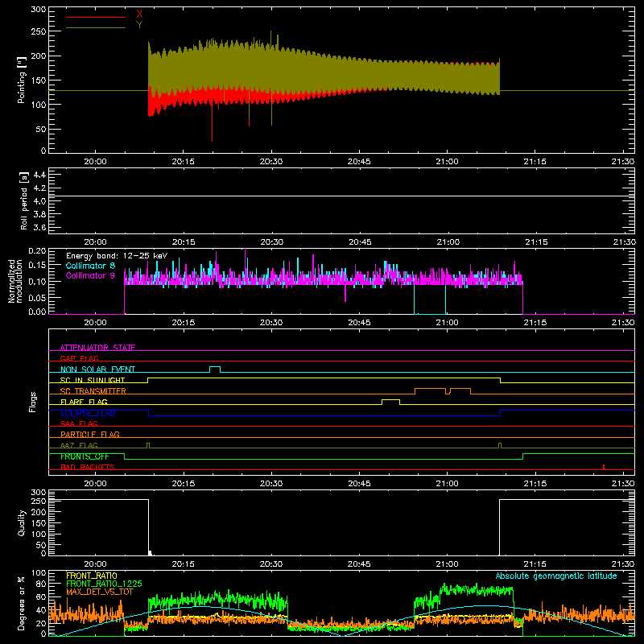The height and width of the screenshot is (644, 644).
Task: Click the FLARE_FLAG raised pulse near 20:50
Action: pyautogui.click(x=390, y=400)
